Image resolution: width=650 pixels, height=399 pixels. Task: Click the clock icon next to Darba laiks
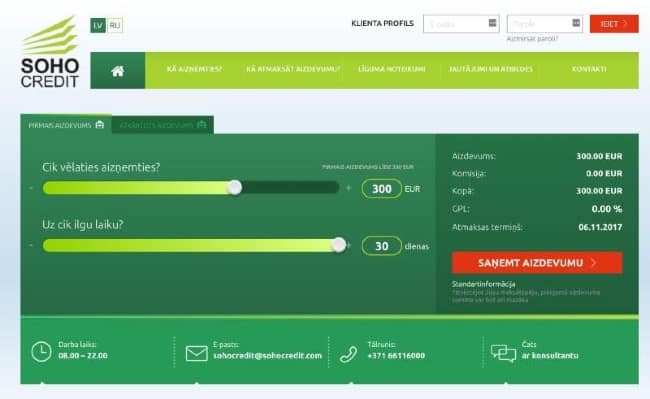coord(41,352)
